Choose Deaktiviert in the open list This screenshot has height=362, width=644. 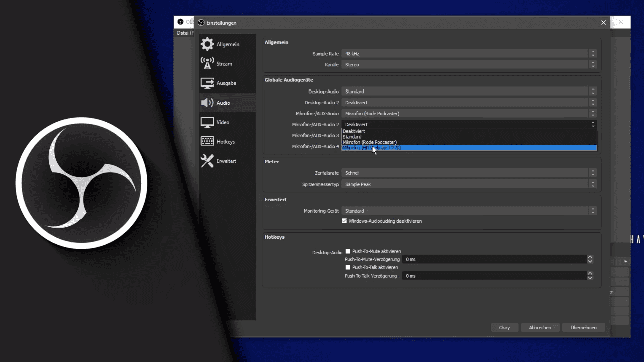469,131
